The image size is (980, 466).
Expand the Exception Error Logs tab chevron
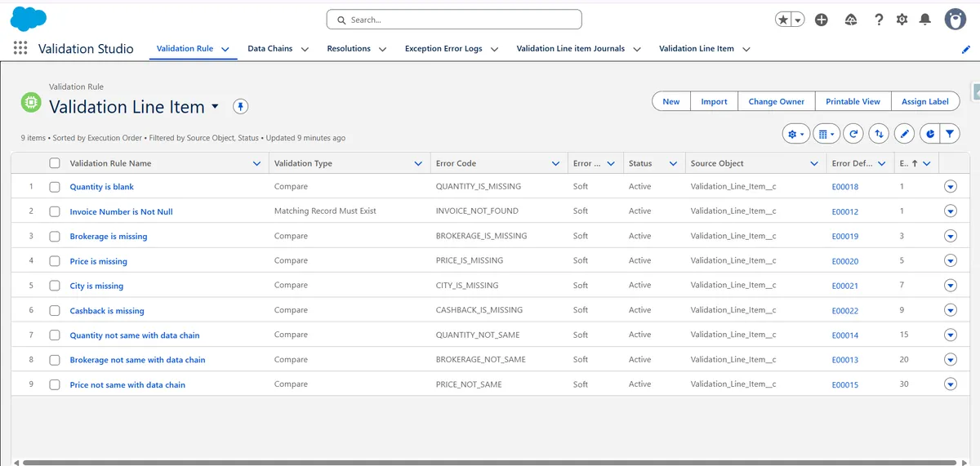coord(494,49)
